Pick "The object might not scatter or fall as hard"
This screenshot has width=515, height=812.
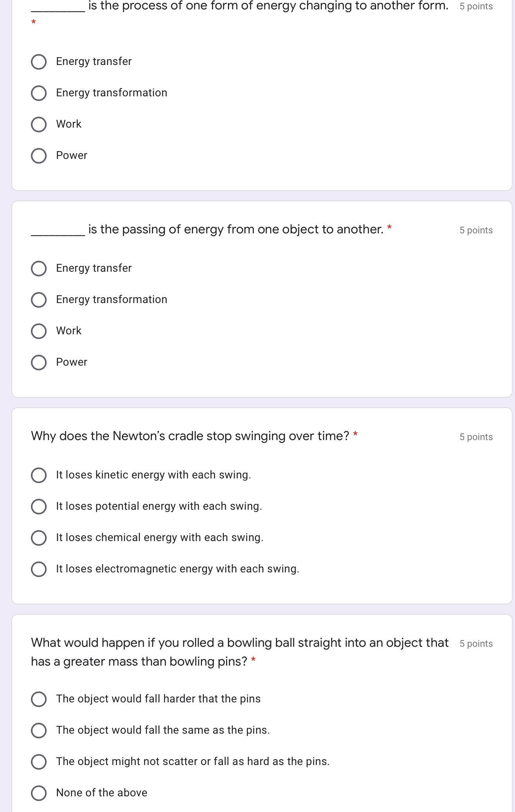[x=39, y=762]
